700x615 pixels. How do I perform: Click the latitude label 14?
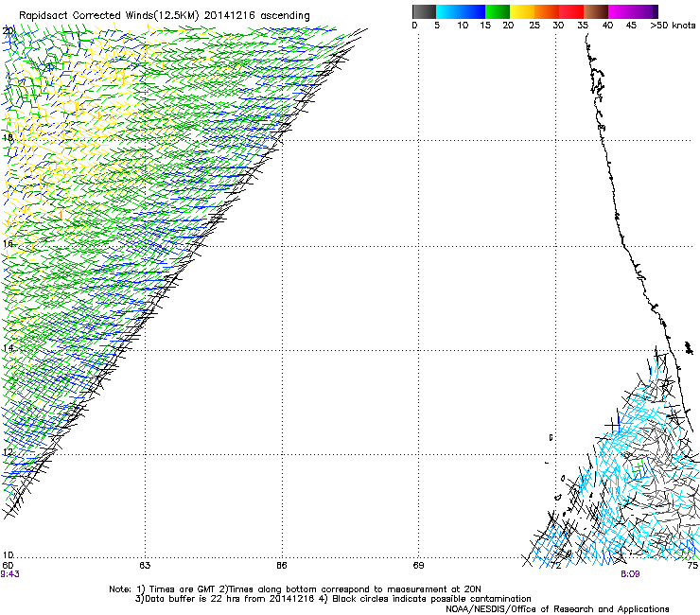coord(8,348)
